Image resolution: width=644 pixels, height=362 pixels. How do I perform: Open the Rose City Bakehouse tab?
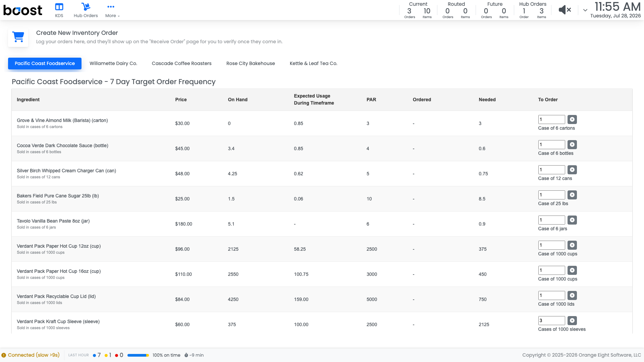coord(251,63)
